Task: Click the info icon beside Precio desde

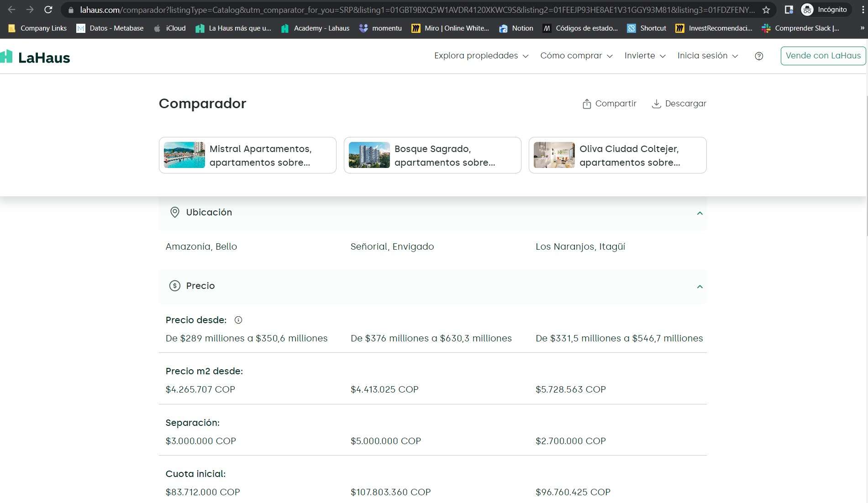Action: 238,320
